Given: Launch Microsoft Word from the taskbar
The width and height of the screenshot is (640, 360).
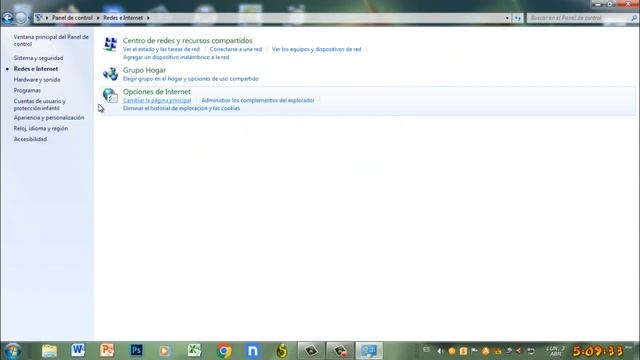Looking at the screenshot, I should coord(78,351).
